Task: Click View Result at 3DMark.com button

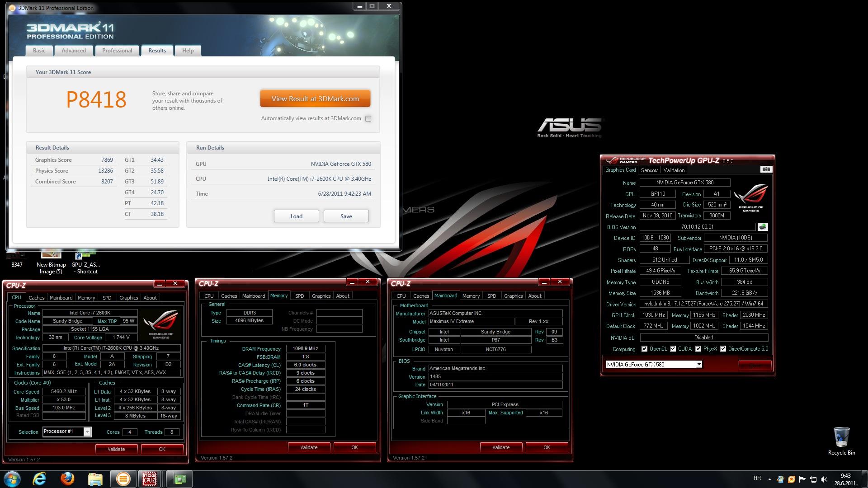Action: tap(315, 99)
